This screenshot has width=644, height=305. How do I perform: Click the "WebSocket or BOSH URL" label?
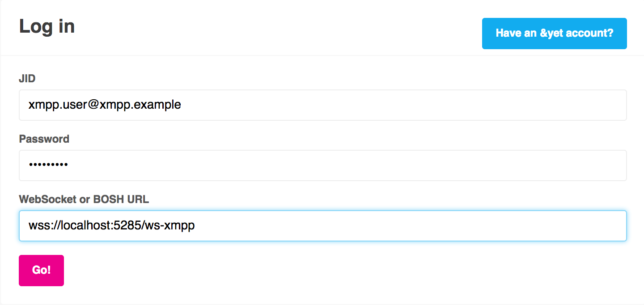[x=84, y=199]
